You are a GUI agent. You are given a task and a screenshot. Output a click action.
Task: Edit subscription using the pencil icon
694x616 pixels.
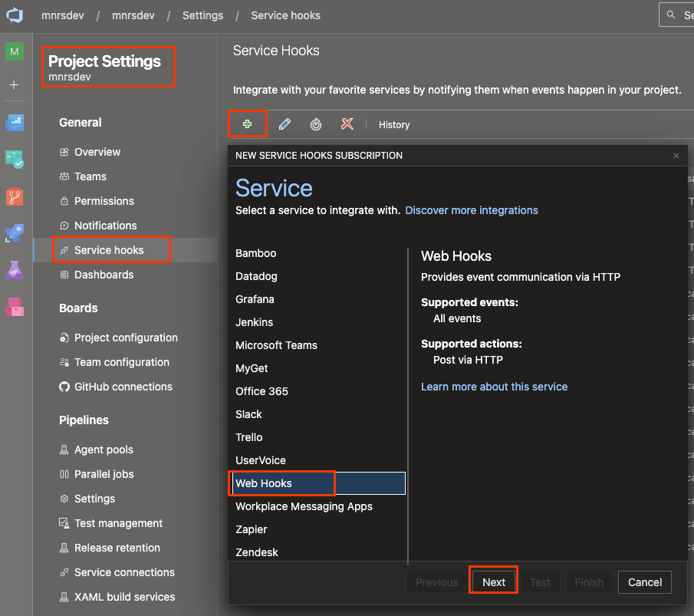point(285,124)
